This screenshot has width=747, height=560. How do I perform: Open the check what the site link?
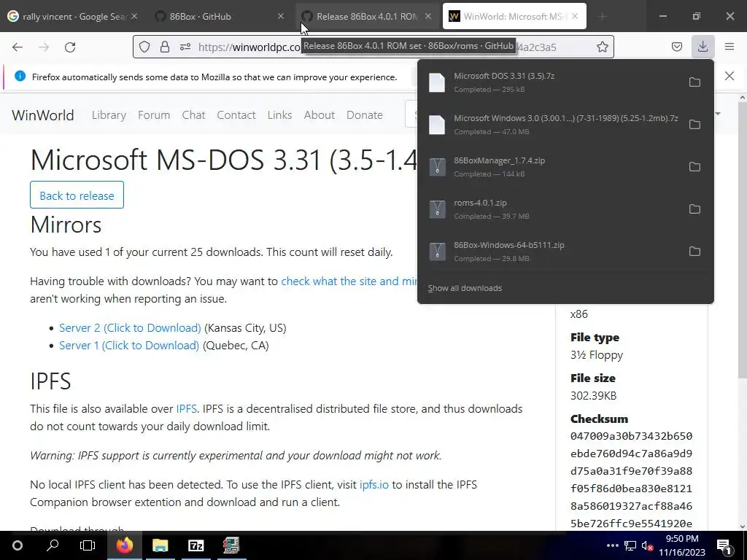pyautogui.click(x=349, y=281)
